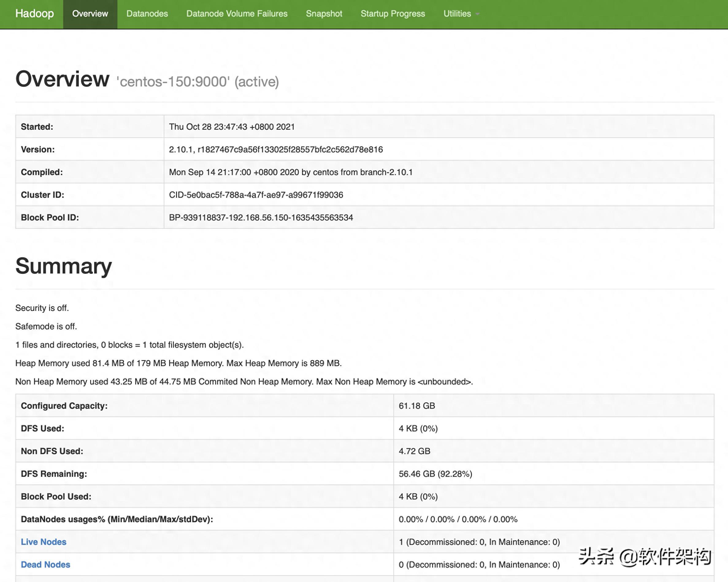Click the Overview page heading
This screenshot has width=728, height=582.
coord(63,79)
